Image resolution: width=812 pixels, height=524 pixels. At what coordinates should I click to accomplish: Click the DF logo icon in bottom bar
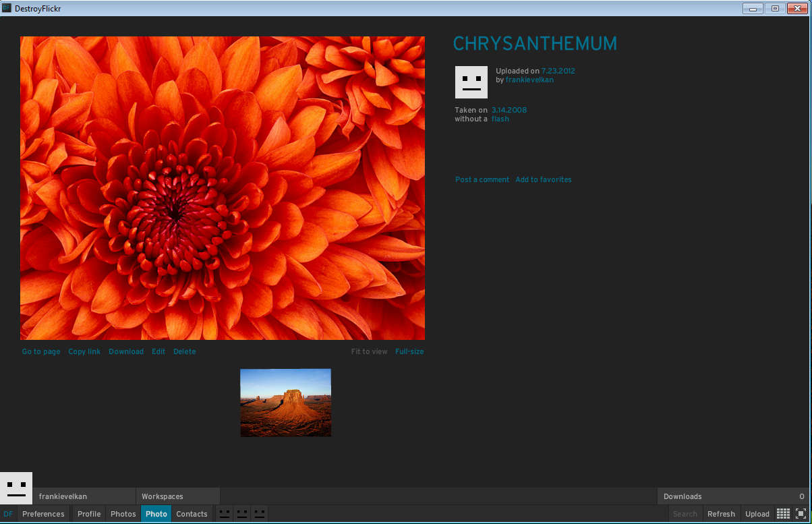coord(8,514)
